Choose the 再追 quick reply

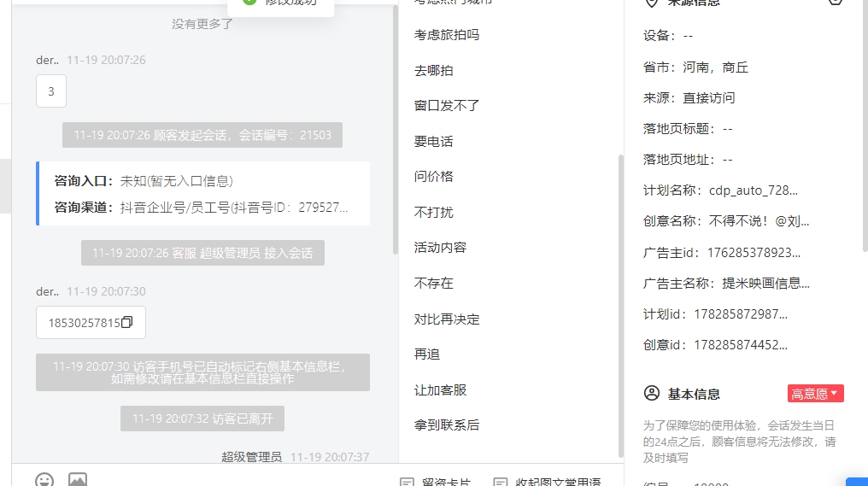coord(427,354)
